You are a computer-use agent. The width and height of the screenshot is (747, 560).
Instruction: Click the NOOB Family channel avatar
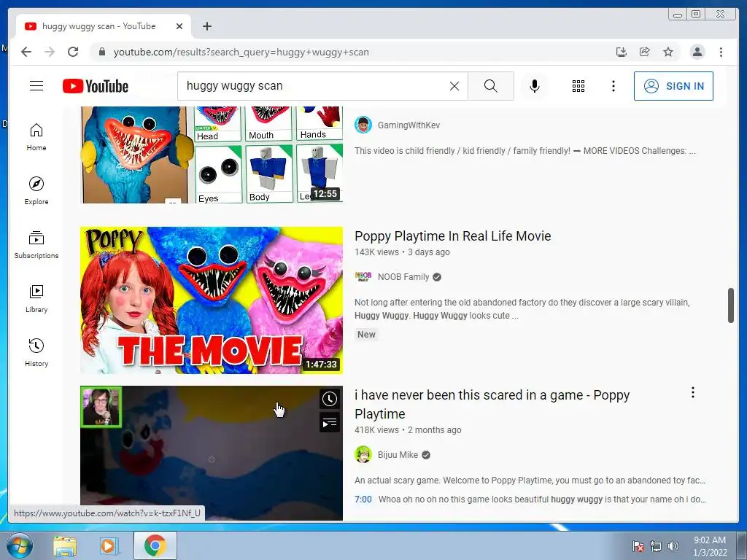tap(363, 276)
